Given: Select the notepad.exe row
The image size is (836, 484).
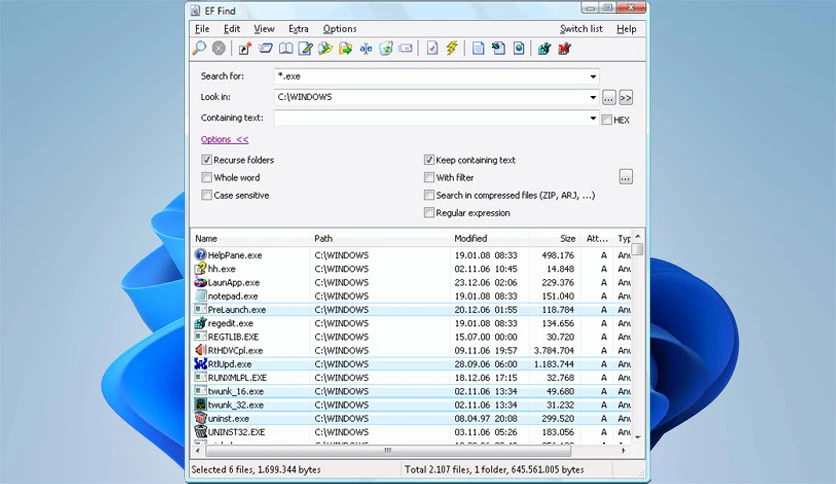Looking at the screenshot, I should [x=412, y=296].
